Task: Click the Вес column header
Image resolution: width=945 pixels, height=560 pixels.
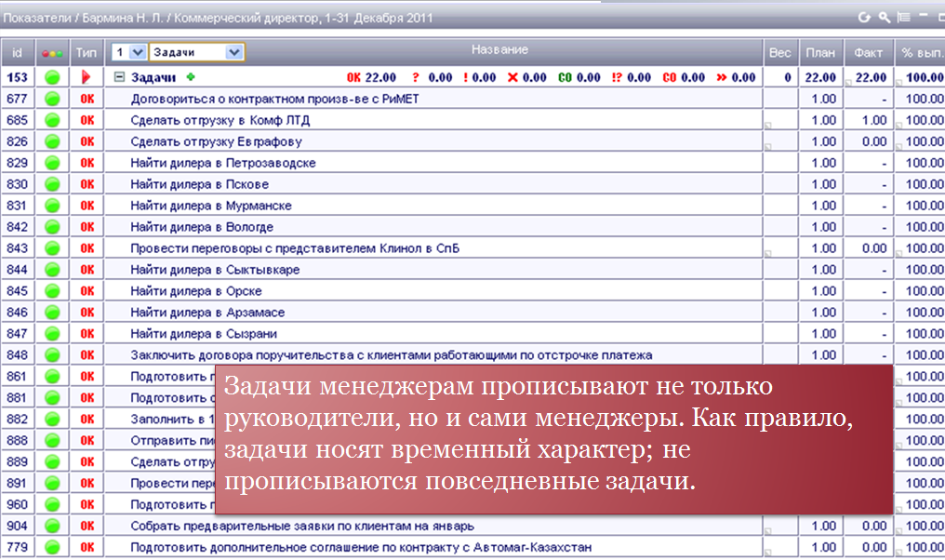Action: coord(779,53)
